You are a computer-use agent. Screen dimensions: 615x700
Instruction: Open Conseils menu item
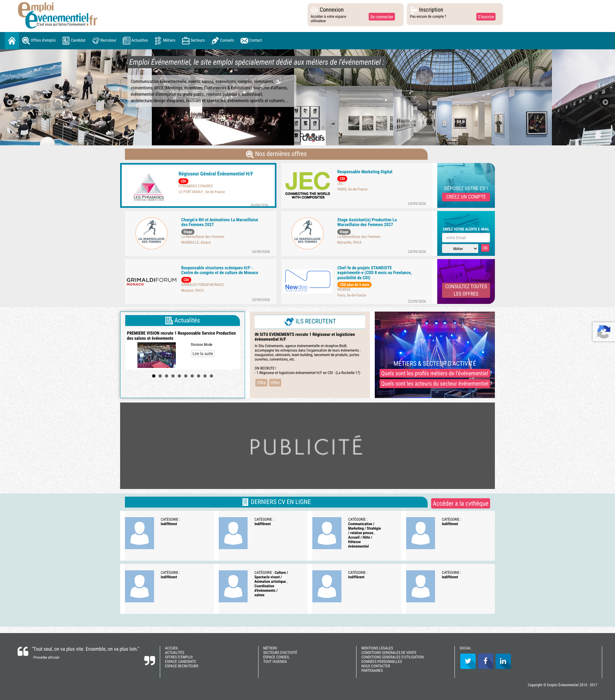(223, 40)
